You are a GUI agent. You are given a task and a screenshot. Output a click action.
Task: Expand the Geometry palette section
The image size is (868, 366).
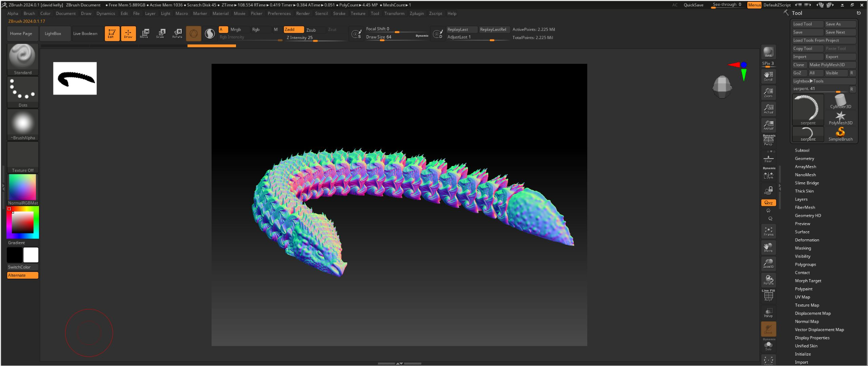[x=804, y=158]
